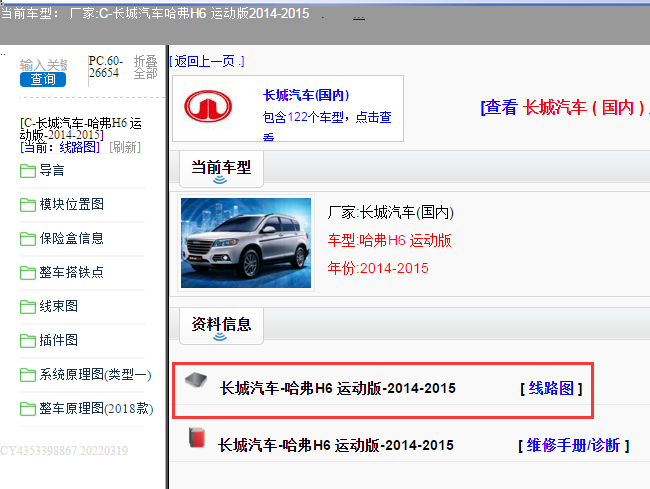Open the 系统原理图(类型一) folder icon
Screen dimensions: 650x489
tap(28, 375)
